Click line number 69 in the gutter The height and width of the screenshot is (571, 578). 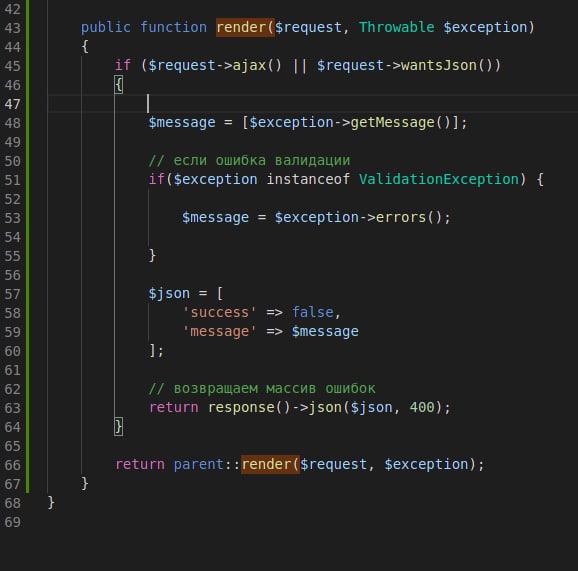[x=13, y=522]
